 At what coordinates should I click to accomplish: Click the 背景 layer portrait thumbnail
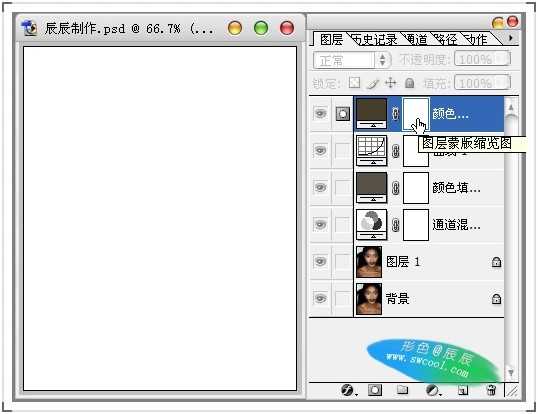tap(369, 299)
